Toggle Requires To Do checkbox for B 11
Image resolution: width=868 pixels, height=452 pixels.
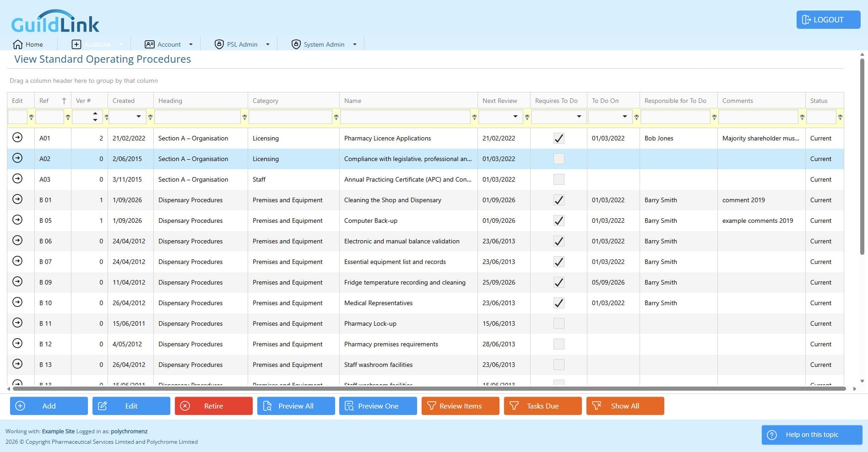pos(559,323)
